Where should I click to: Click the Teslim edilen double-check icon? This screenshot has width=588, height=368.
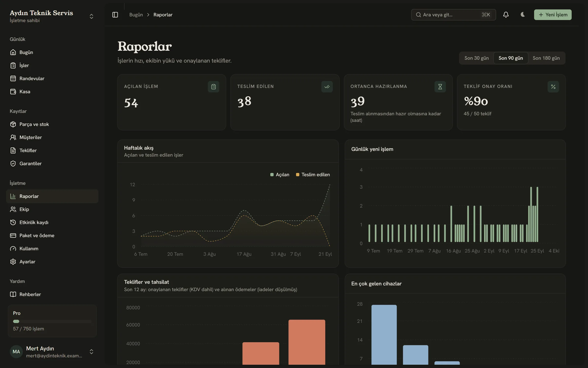(327, 87)
